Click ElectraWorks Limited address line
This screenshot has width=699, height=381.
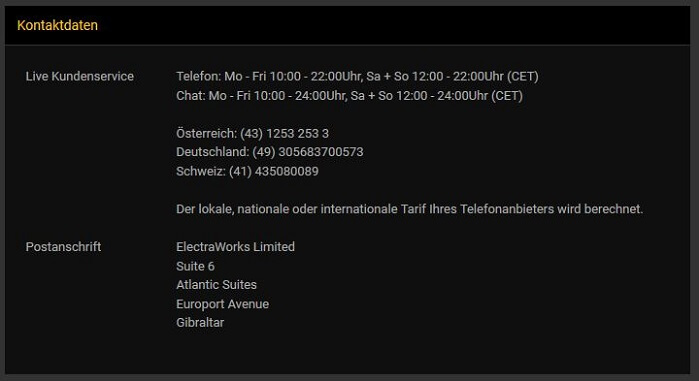click(x=235, y=246)
